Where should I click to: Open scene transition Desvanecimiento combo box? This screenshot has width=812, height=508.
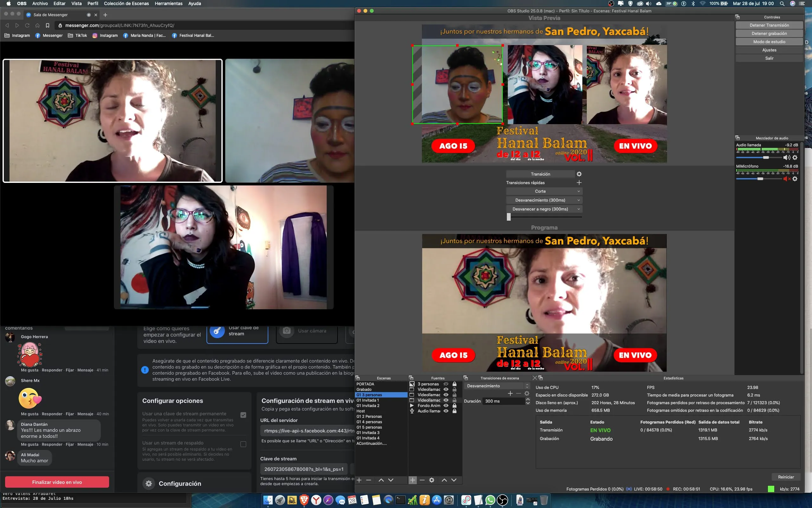click(497, 386)
